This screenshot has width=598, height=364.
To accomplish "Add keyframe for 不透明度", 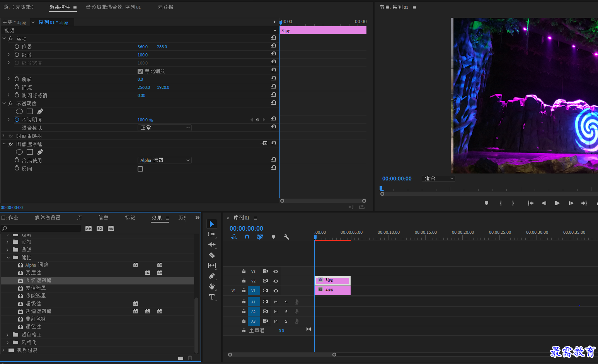I will [x=258, y=120].
